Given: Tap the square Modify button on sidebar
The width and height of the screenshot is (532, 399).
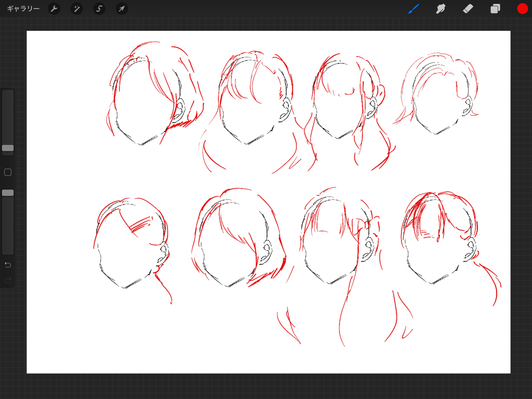Looking at the screenshot, I should click(x=8, y=172).
